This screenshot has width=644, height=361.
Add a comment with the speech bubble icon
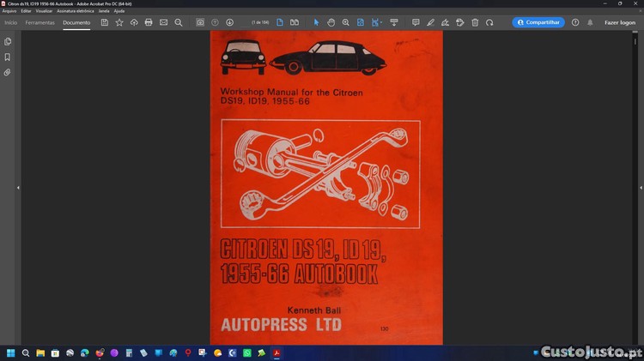click(416, 22)
